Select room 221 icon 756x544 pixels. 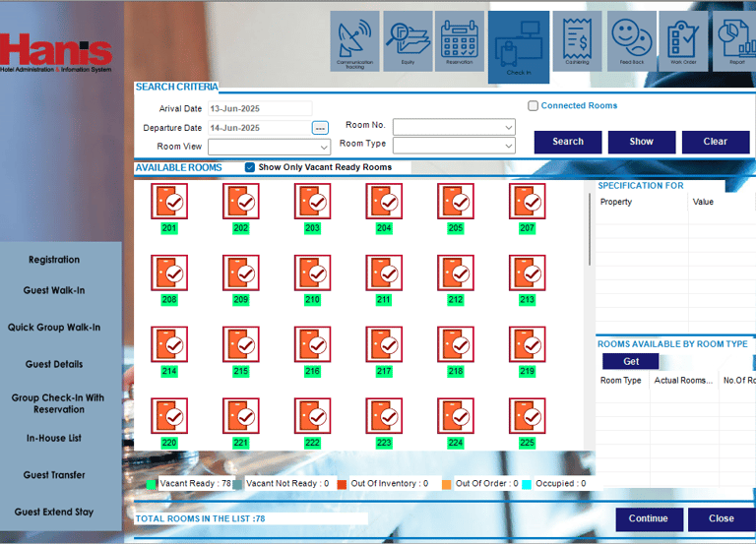click(x=241, y=416)
